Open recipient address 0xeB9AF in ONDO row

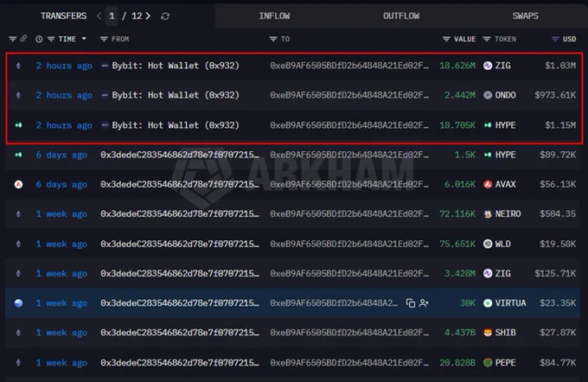pos(349,95)
